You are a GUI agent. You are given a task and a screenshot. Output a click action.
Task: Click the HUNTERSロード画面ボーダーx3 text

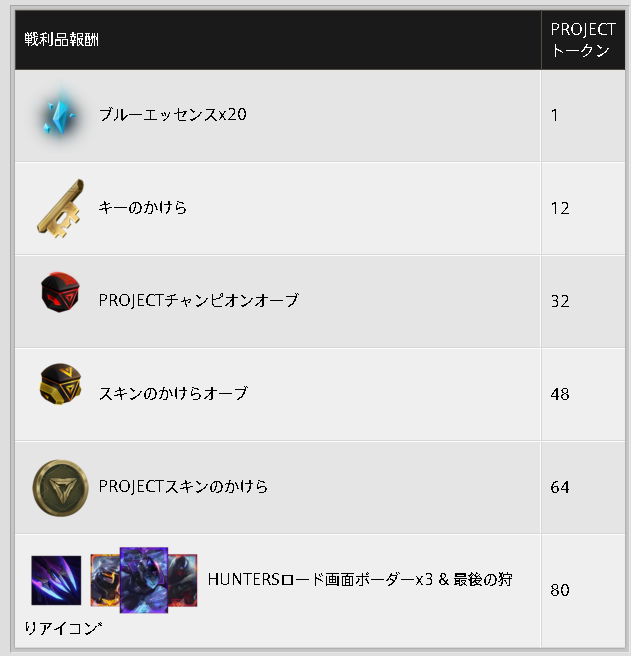(320, 579)
